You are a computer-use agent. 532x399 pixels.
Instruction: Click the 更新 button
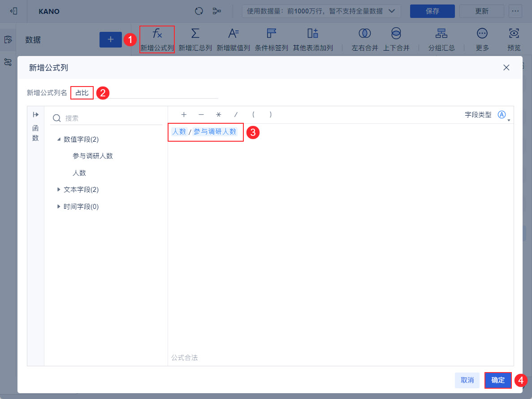pyautogui.click(x=481, y=11)
